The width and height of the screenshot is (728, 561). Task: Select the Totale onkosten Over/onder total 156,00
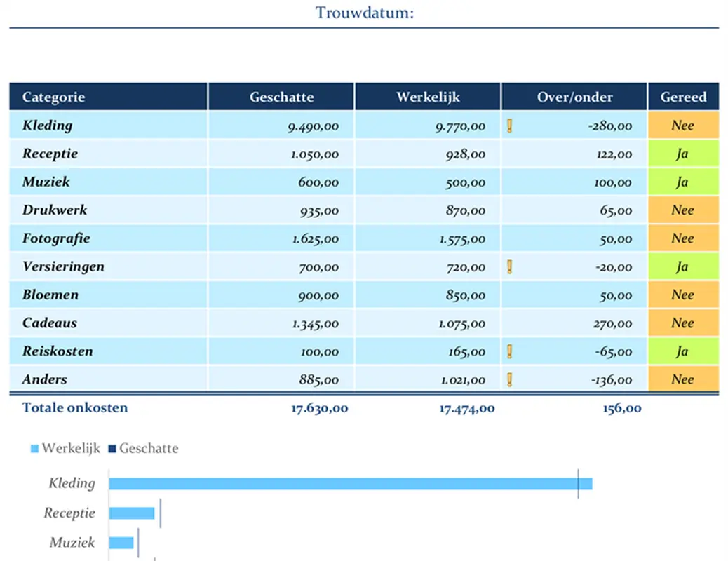621,408
